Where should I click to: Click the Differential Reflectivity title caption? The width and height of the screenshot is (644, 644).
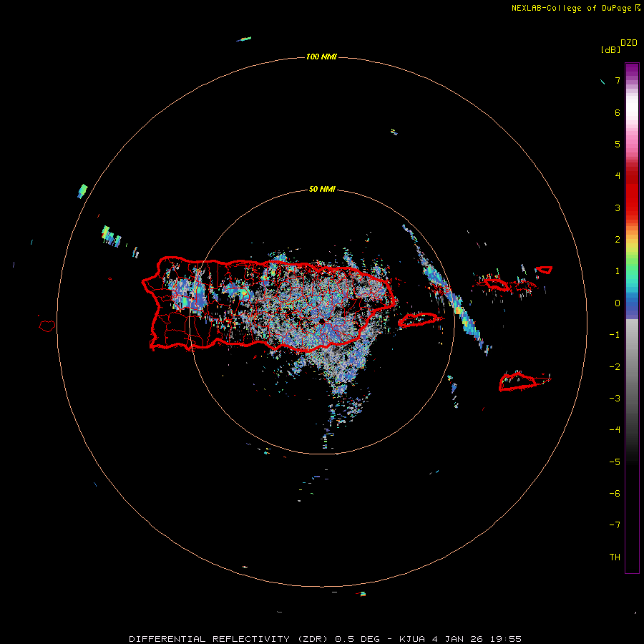pyautogui.click(x=325, y=639)
